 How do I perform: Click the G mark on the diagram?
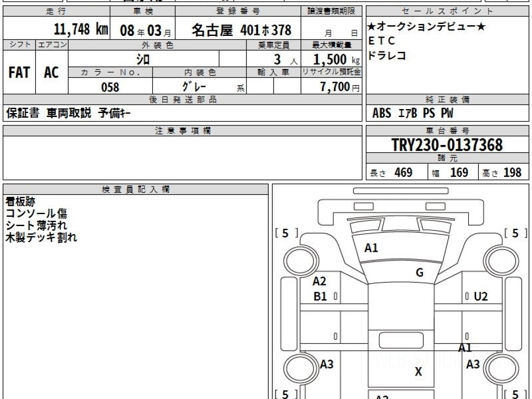point(419,273)
